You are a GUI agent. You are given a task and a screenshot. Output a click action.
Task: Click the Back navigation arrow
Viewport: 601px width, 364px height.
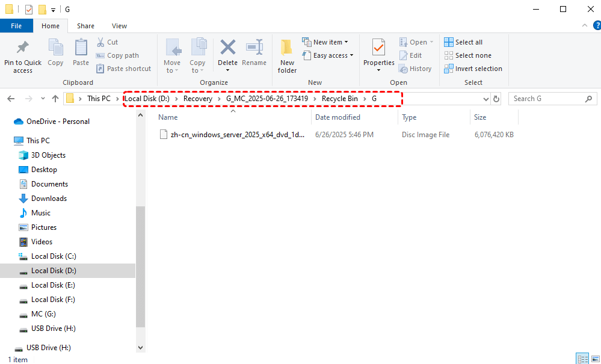click(11, 99)
